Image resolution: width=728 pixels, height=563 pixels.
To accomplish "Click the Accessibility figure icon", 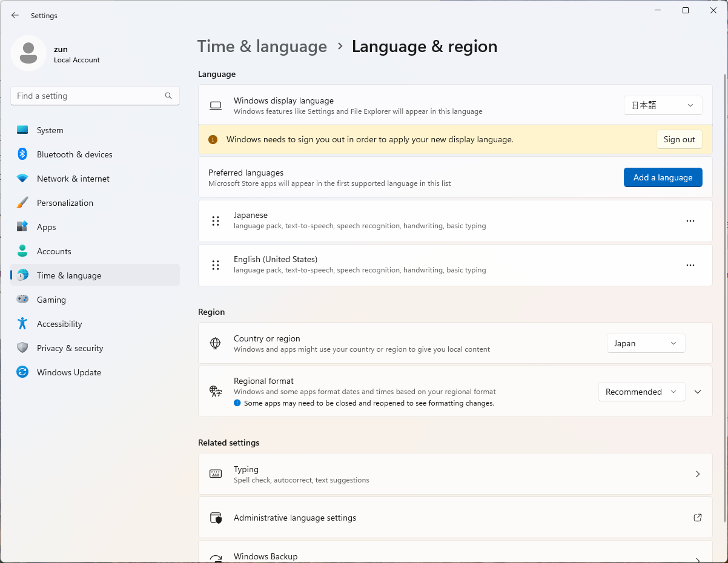I will tap(22, 324).
